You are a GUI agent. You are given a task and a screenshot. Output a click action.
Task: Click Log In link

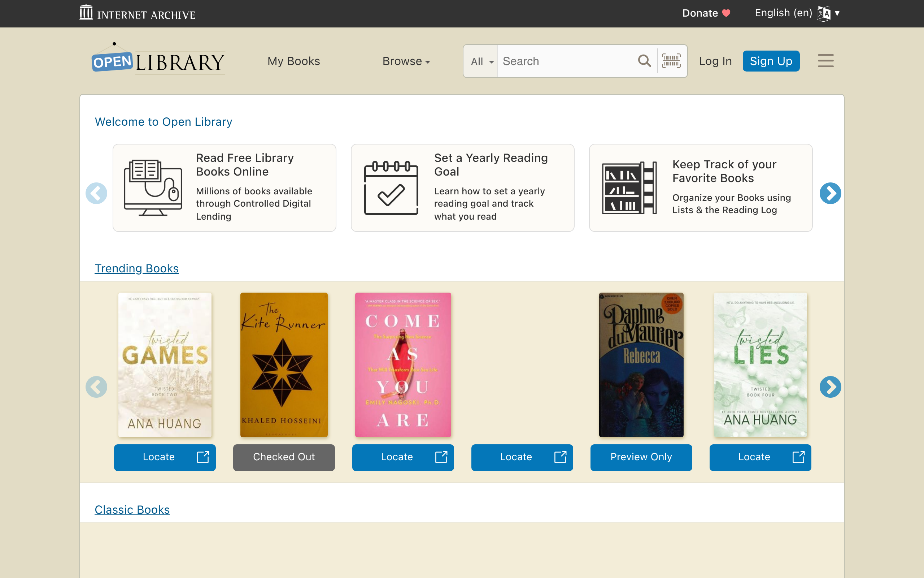click(715, 61)
